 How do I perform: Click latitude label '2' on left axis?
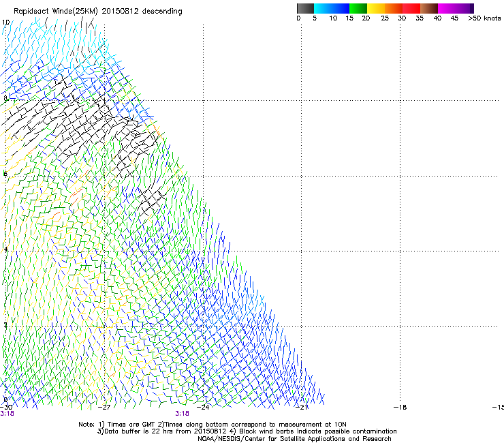5,325
